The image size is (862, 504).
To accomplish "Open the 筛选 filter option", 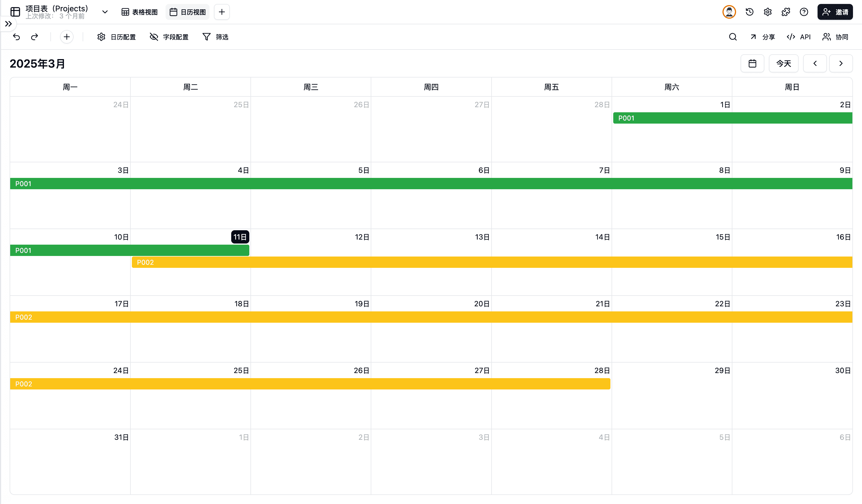I will [216, 37].
